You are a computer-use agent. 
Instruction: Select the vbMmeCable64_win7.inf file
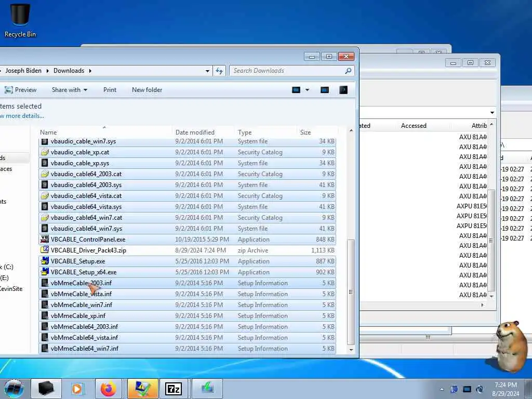tap(188, 349)
